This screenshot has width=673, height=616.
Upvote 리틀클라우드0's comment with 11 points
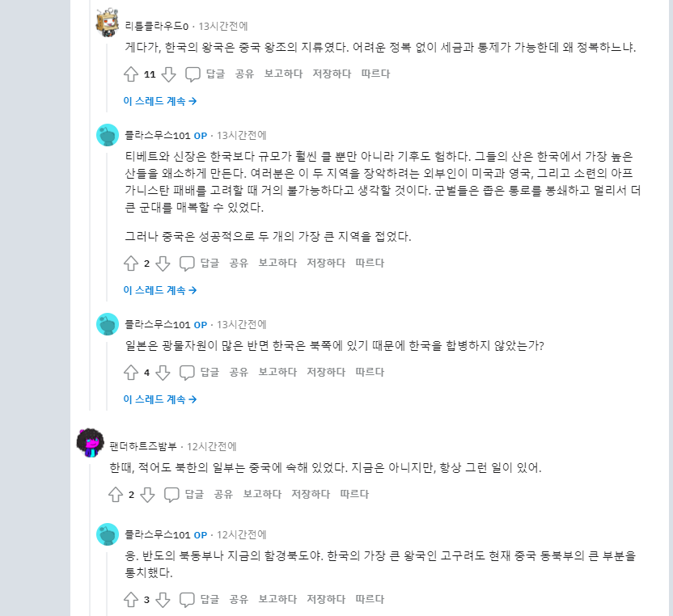point(131,74)
